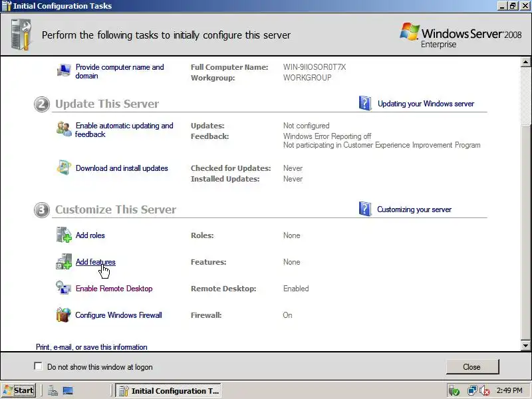Click the network icon in system tray
Screen dimensions: 532x399
[x=472, y=391]
